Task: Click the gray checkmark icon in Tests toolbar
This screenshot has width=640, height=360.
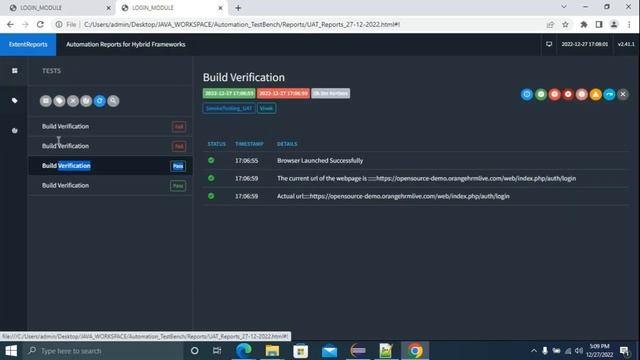Action: click(86, 101)
